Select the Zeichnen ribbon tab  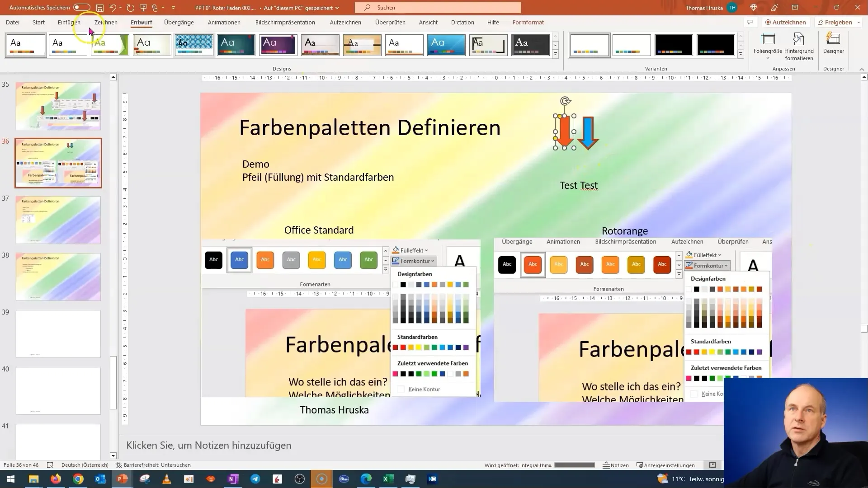(105, 22)
